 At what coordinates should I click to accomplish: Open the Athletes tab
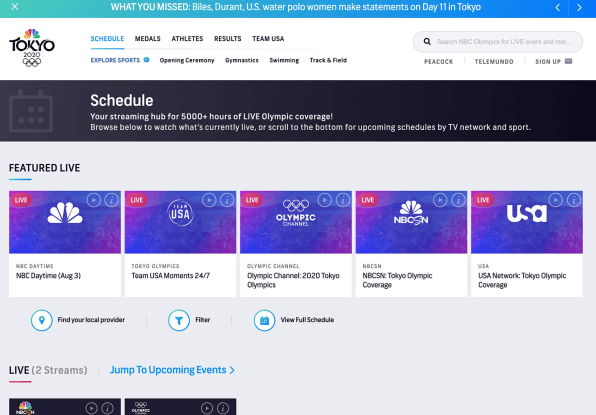tap(187, 39)
